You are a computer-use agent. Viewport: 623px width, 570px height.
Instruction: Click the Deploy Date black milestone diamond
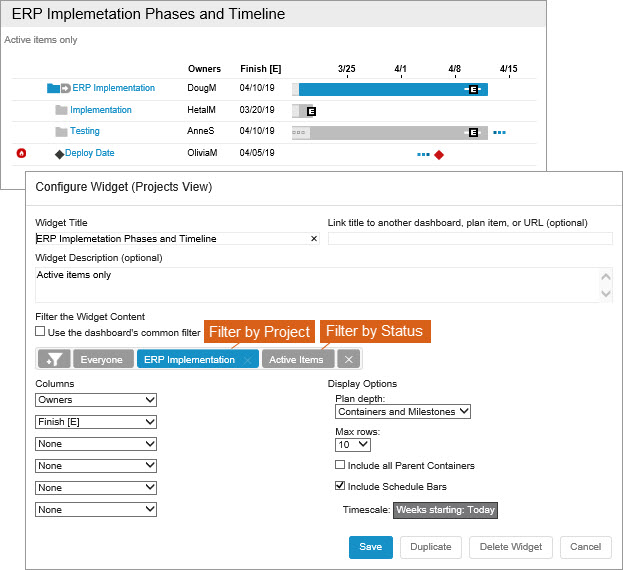coord(59,154)
